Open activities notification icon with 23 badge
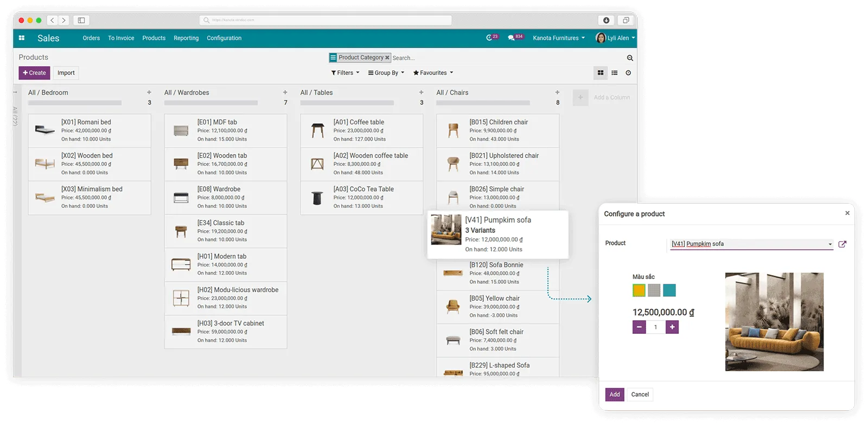The height and width of the screenshot is (425, 868). pos(489,38)
